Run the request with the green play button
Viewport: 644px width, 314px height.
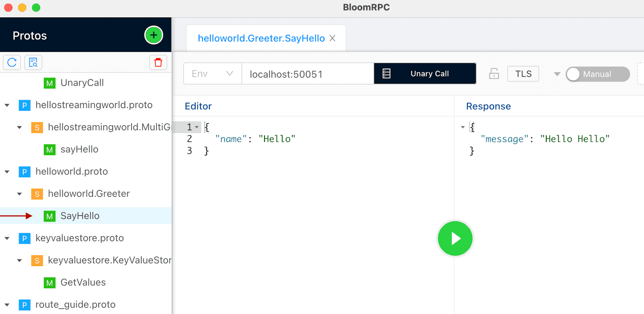455,238
